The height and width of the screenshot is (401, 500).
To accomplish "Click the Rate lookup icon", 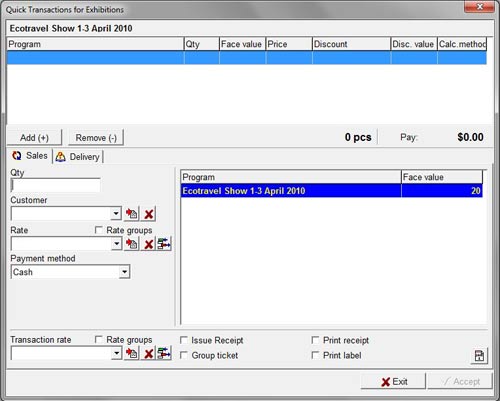I will point(132,244).
